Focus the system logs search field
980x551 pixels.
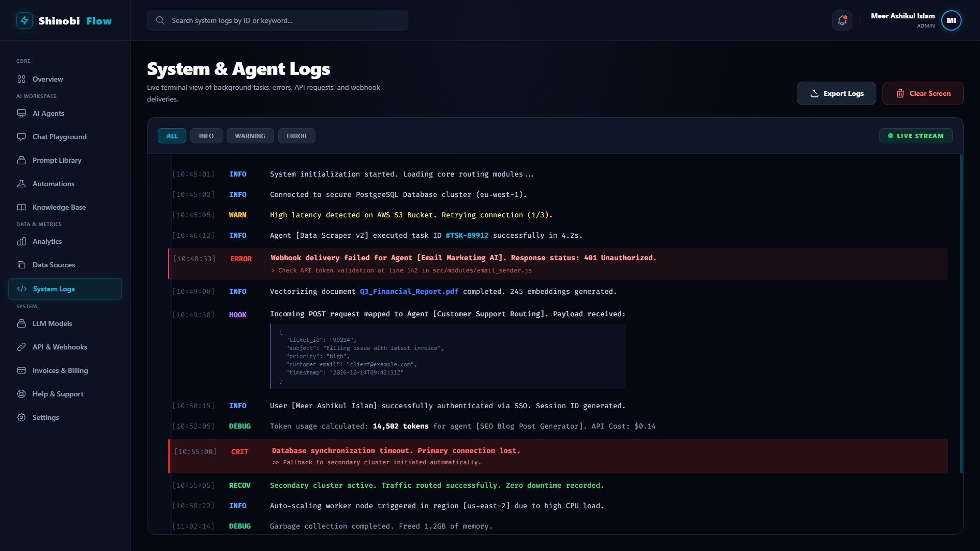[x=278, y=20]
